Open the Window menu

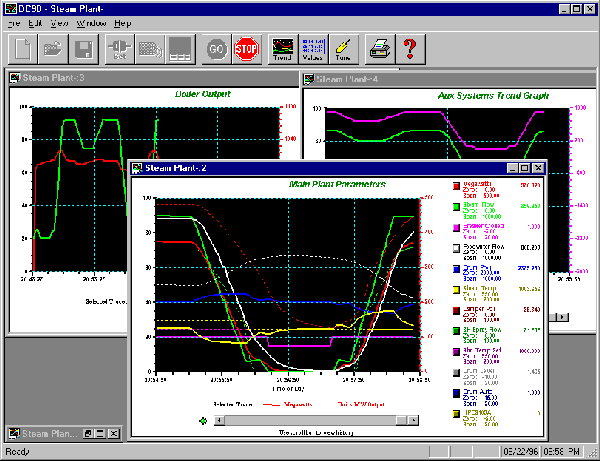tap(91, 21)
